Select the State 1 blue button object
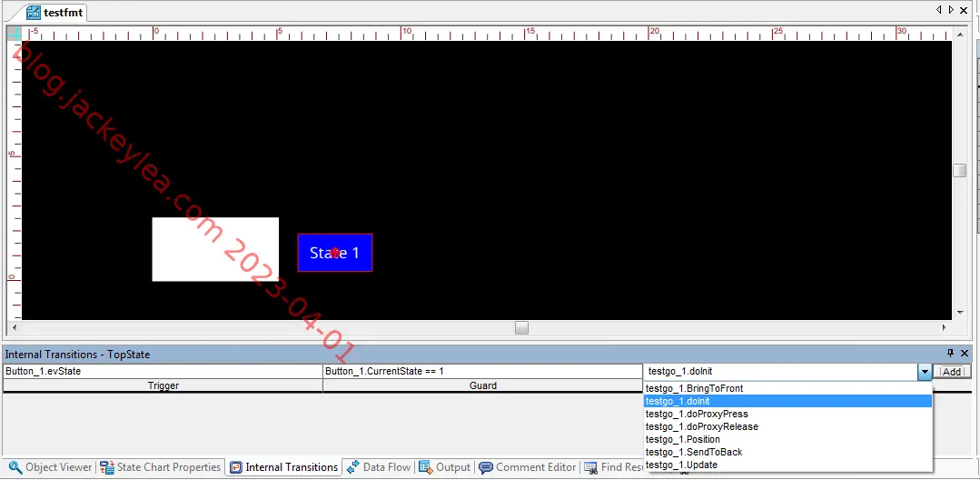The width and height of the screenshot is (980, 480). 335,253
